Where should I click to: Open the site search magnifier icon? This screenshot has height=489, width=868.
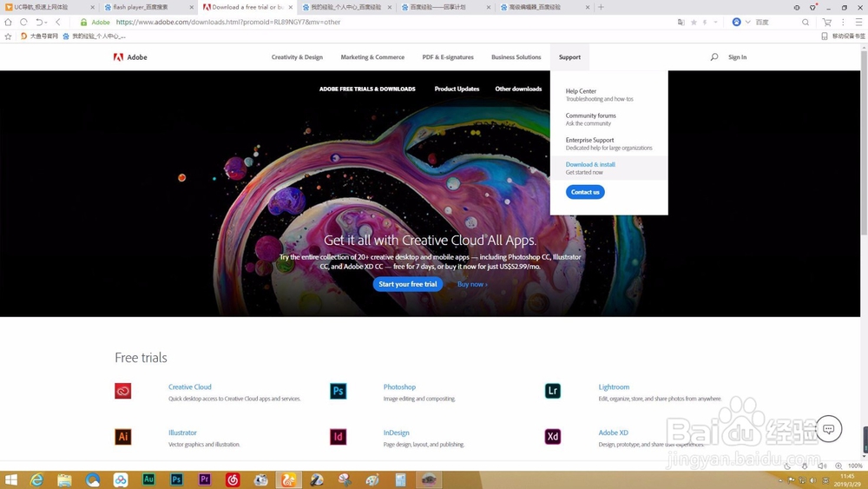[x=714, y=57]
